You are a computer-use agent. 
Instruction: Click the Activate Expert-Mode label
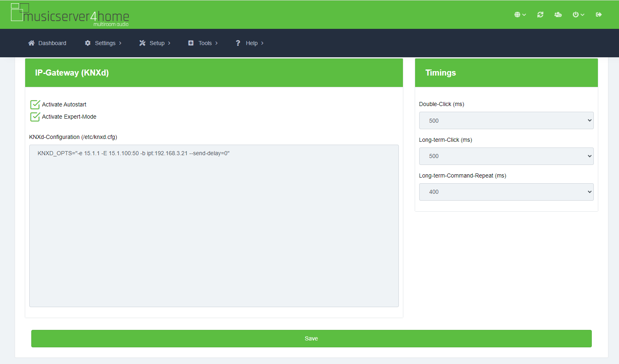click(x=69, y=117)
